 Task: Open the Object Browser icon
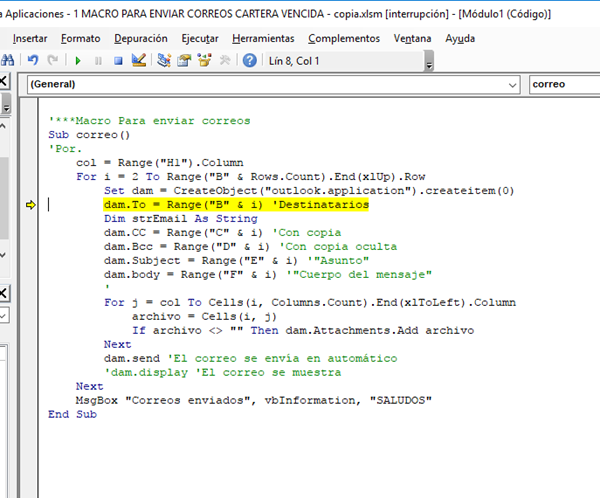(204, 60)
